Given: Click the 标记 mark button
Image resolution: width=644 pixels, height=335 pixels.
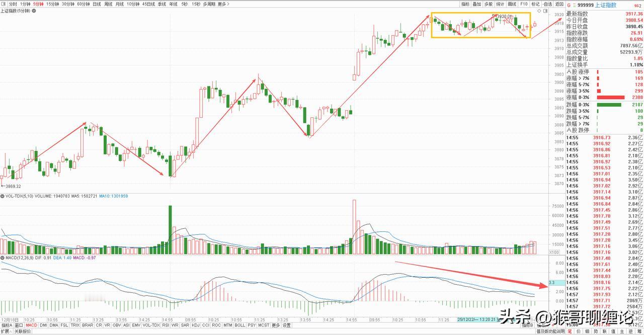Looking at the screenshot, I should point(536,4).
